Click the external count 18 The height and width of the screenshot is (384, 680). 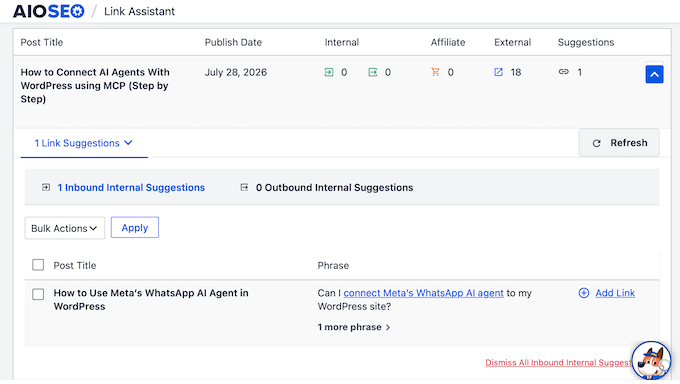pos(516,72)
